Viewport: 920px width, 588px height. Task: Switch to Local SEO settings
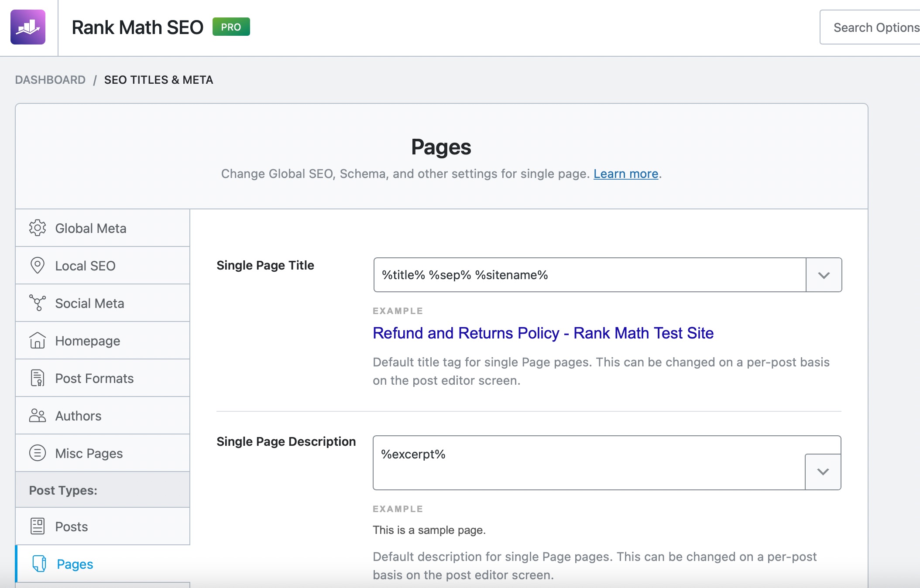click(x=103, y=265)
